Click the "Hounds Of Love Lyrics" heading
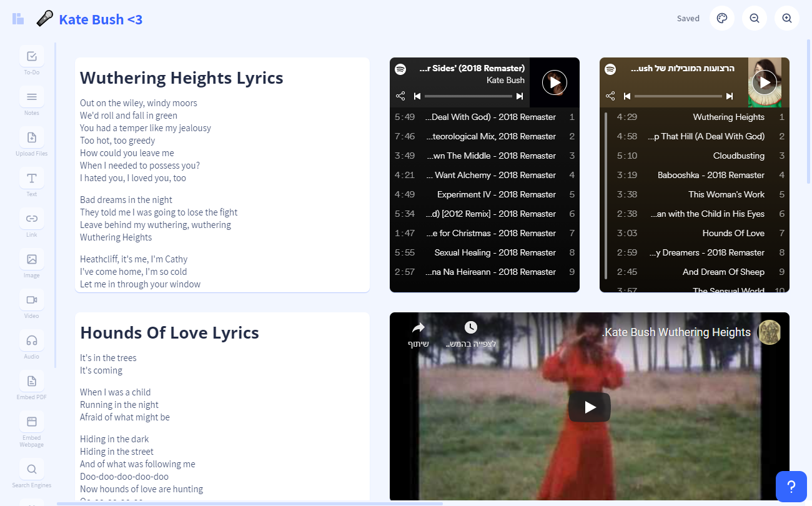812x506 pixels. (x=169, y=332)
